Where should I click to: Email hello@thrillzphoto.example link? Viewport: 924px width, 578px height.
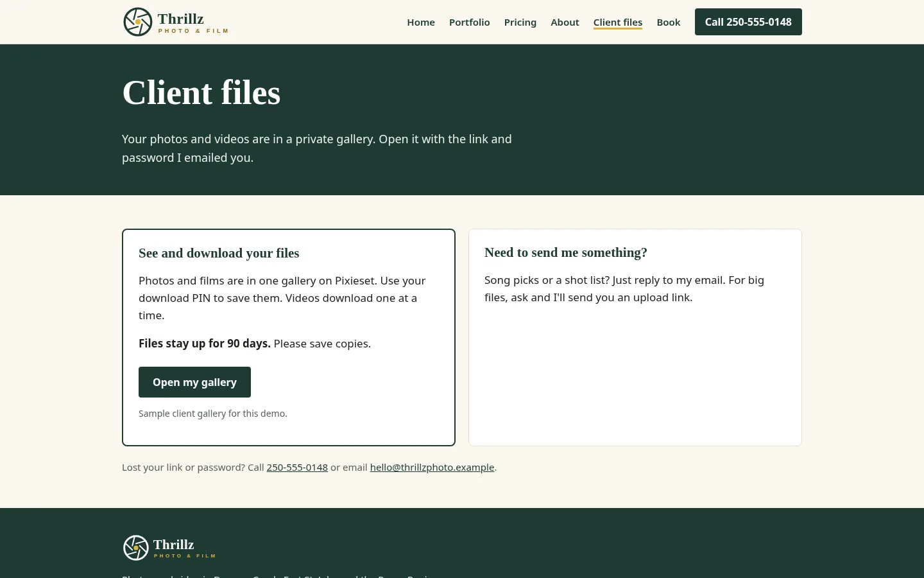point(432,468)
